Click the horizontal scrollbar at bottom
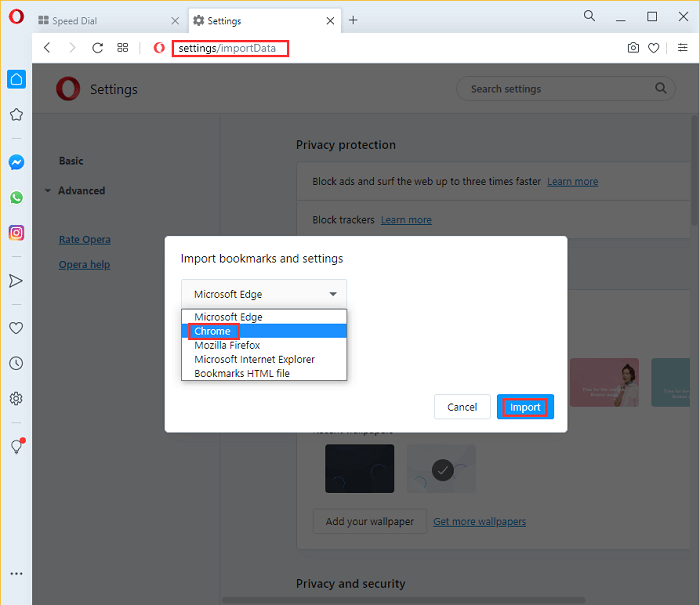Screen dimensions: 700x605 (403, 601)
